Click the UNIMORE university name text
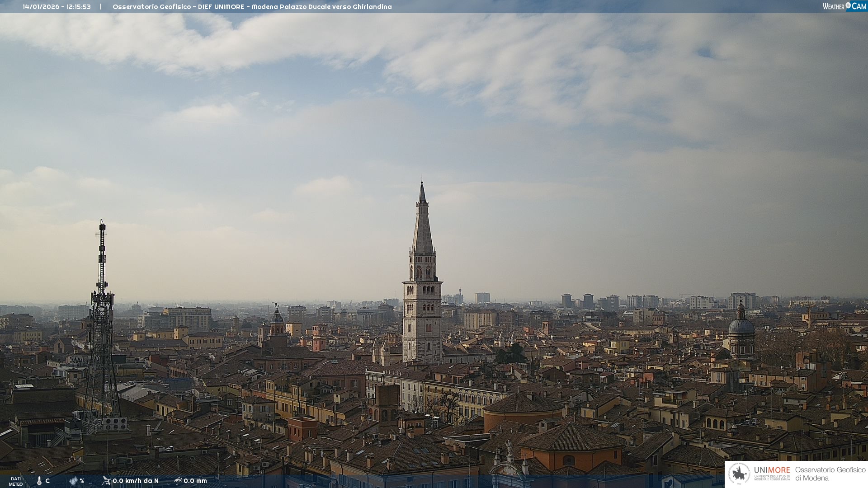This screenshot has height=488, width=868. tap(772, 470)
